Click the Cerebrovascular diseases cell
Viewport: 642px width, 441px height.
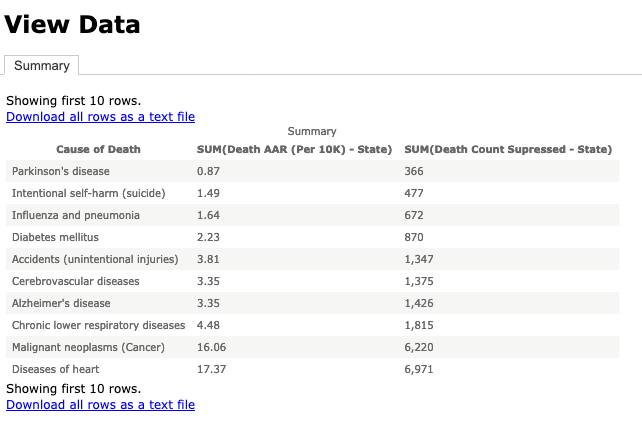click(76, 281)
